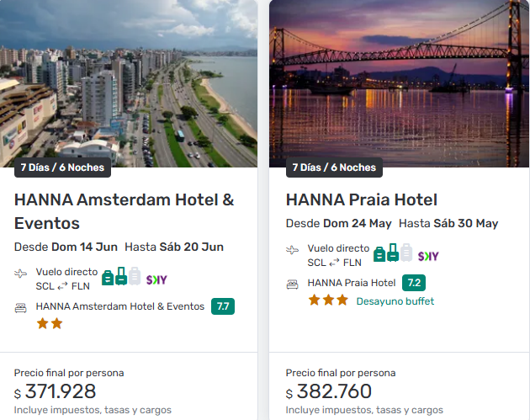This screenshot has height=420, width=530.
Task: Click the 7 Días / 6 Noches badge on the bridge photo
Action: point(334,167)
